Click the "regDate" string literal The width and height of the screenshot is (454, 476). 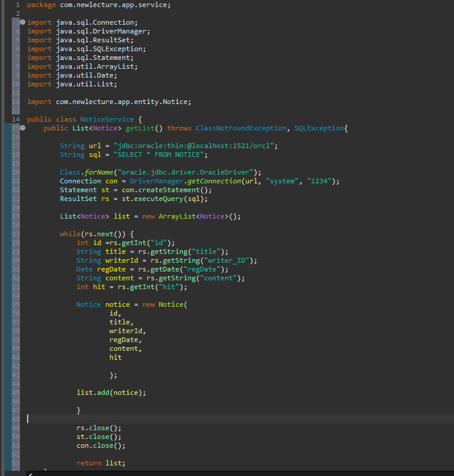pos(202,269)
